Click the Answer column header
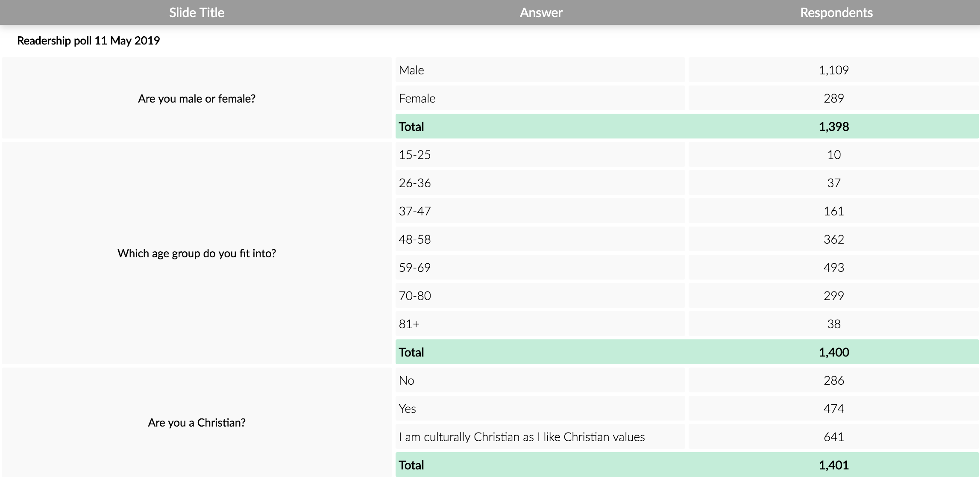This screenshot has width=980, height=477. (x=541, y=12)
